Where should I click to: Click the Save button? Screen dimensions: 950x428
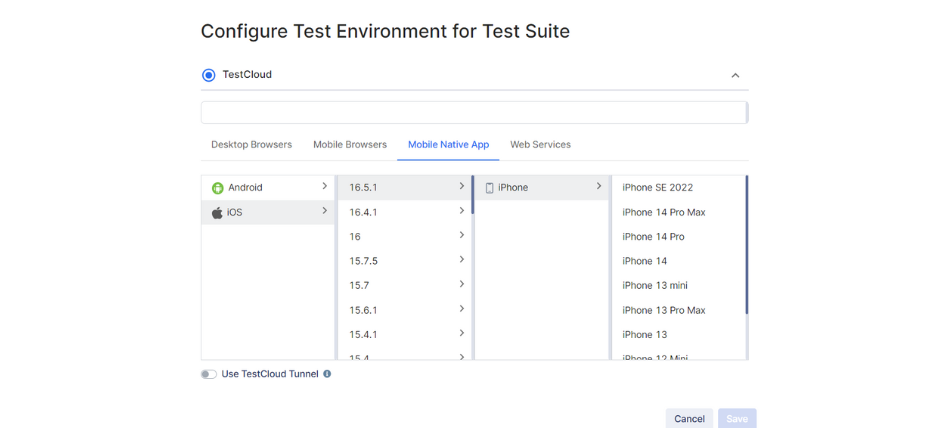737,418
